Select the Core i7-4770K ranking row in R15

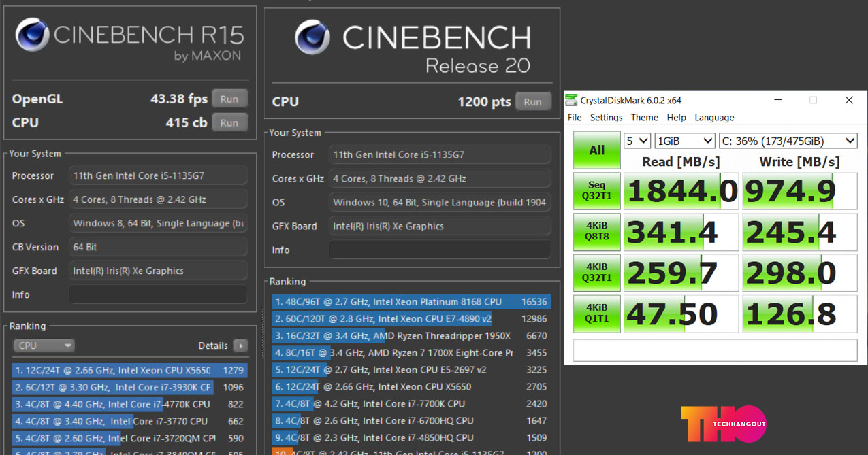[x=129, y=405]
